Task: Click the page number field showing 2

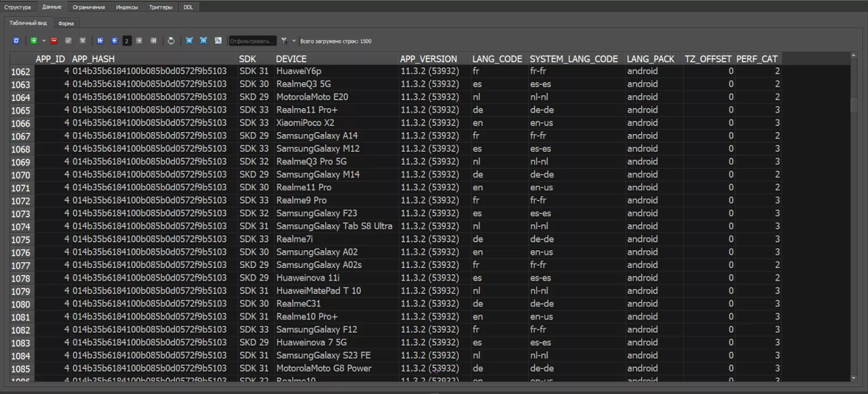Action: point(127,41)
